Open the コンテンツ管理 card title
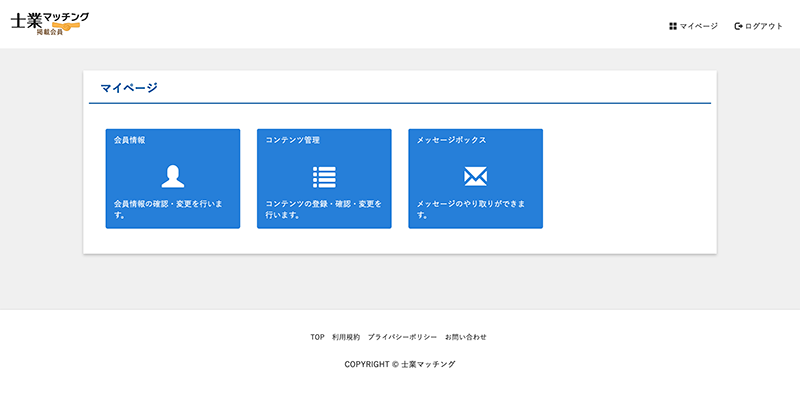The height and width of the screenshot is (403, 800). 292,140
